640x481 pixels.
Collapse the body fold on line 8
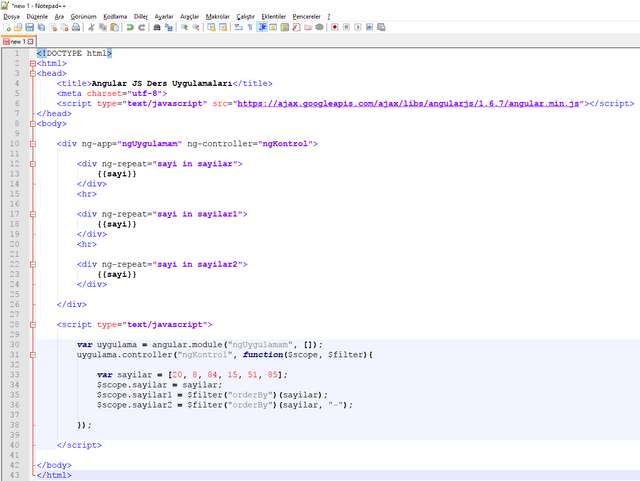[x=33, y=124]
